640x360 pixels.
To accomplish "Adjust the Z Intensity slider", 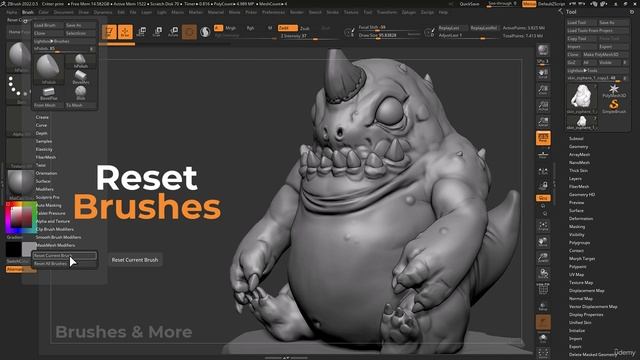I will pos(309,37).
